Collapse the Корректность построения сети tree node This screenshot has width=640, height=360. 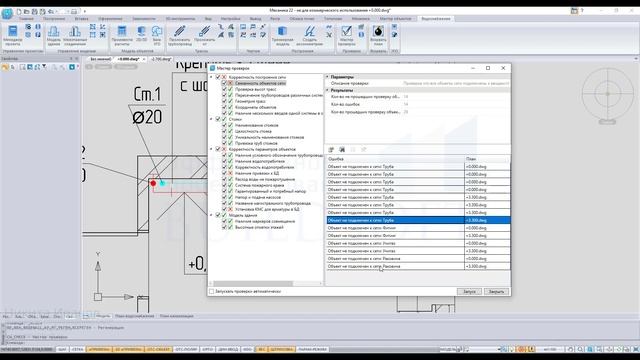211,77
